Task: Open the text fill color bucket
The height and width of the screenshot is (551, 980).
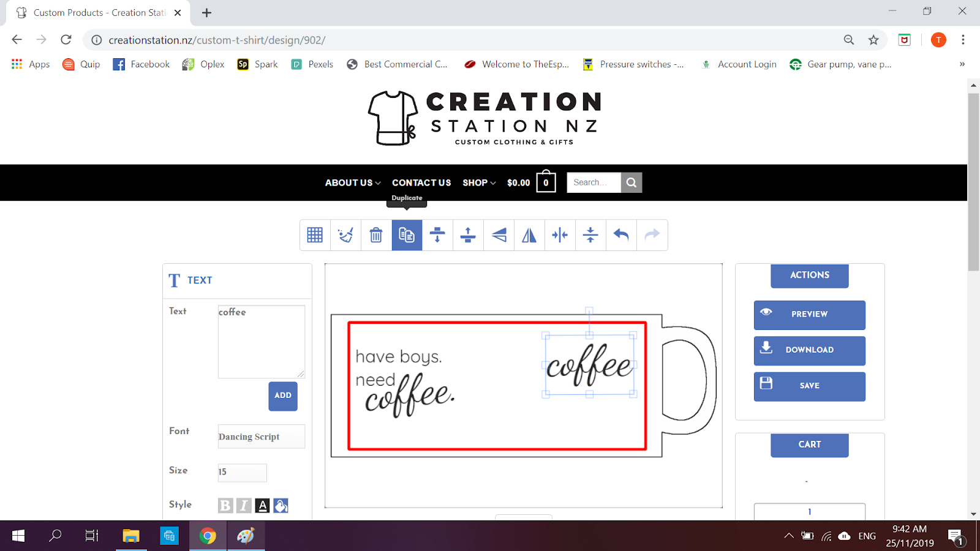Action: [x=281, y=505]
